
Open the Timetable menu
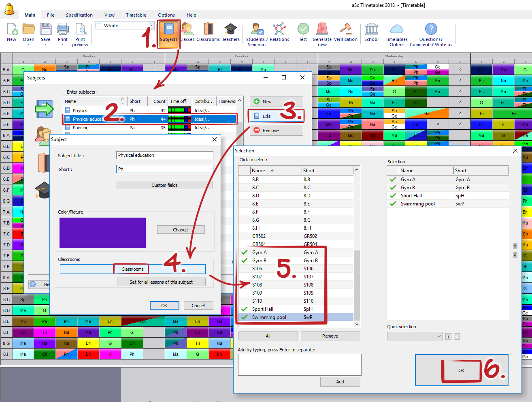click(x=136, y=15)
